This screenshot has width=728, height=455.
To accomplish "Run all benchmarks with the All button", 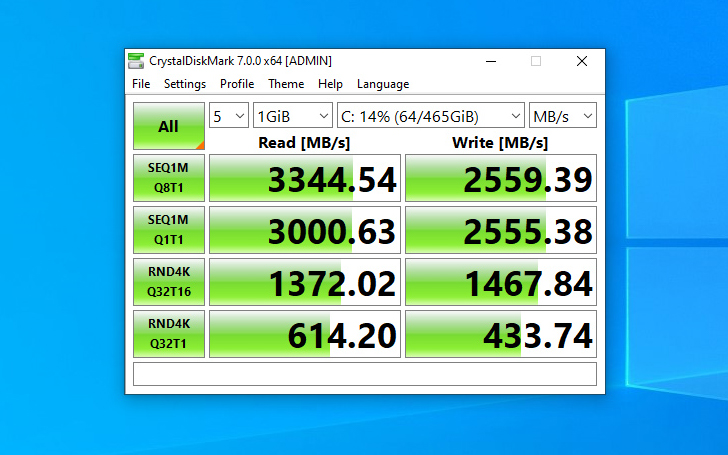I will point(169,126).
